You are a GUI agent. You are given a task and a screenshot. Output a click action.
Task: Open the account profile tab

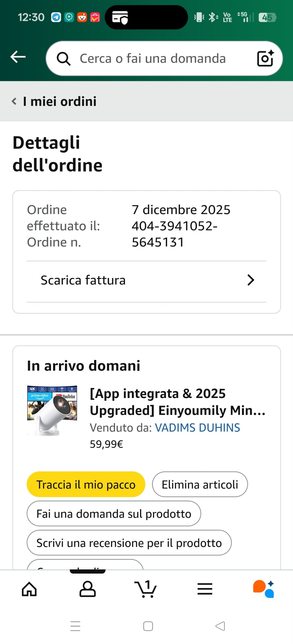pos(87,589)
